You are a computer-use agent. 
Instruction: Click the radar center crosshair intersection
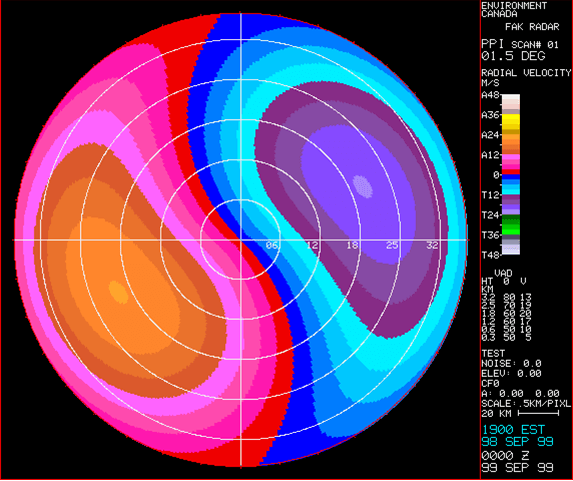(x=240, y=240)
